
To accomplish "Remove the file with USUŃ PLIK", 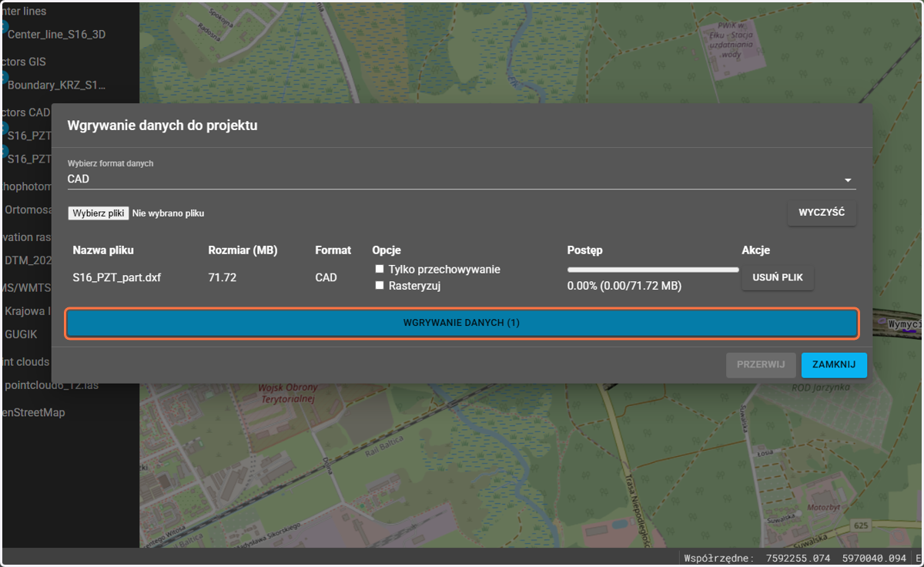I will click(x=778, y=277).
